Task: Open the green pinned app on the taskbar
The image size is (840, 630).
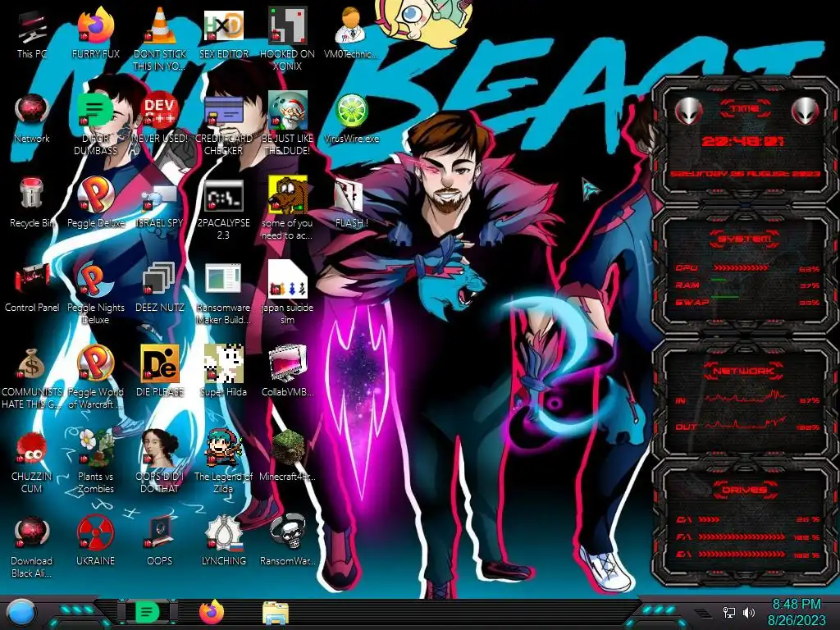Action: click(148, 612)
